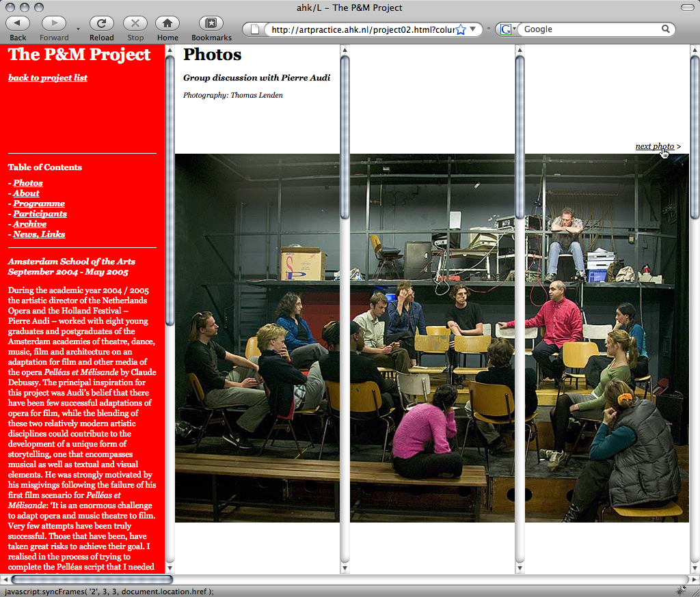Click the Forward navigation button
Screen dimensions: 700x597
(54, 23)
